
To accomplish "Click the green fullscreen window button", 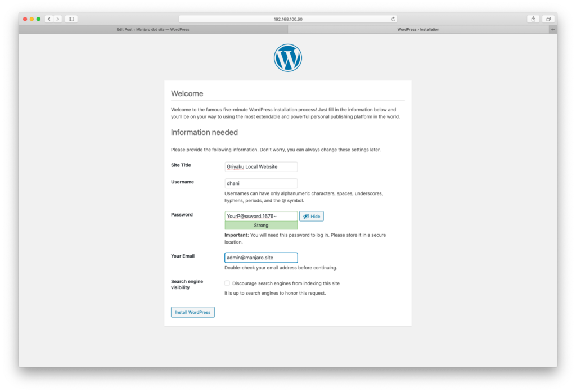I will point(38,19).
